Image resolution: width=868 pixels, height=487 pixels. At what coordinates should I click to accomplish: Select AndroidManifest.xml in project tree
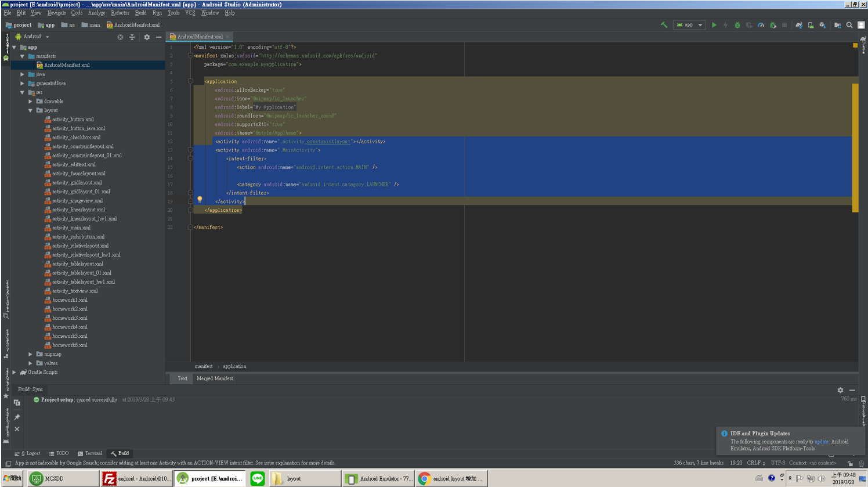[67, 65]
